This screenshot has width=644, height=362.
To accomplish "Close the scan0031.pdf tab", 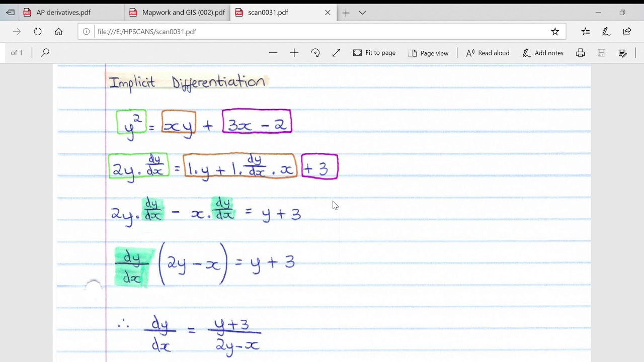I will (x=328, y=13).
